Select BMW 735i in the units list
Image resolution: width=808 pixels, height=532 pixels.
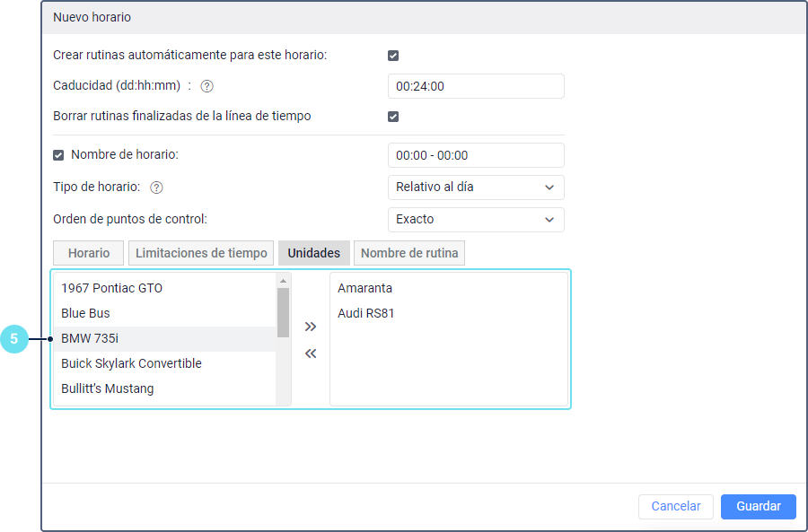coord(90,338)
